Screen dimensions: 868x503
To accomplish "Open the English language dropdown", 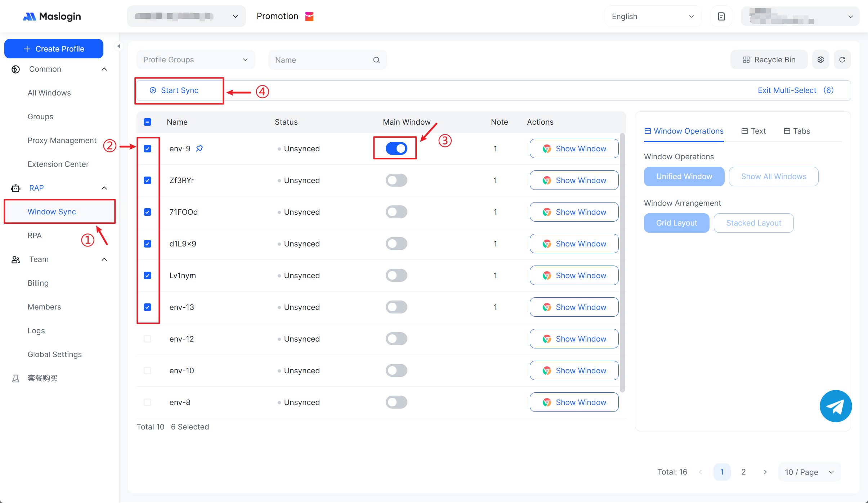I will (653, 17).
